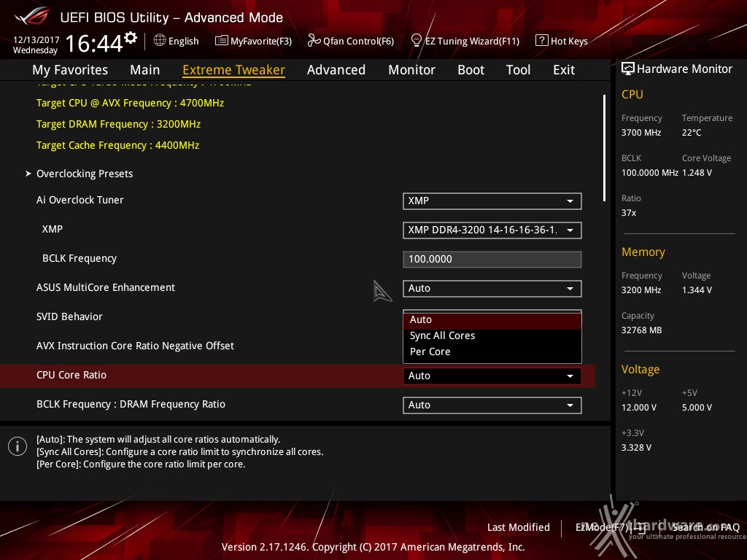Select SVID Behavior setting row

tap(298, 317)
